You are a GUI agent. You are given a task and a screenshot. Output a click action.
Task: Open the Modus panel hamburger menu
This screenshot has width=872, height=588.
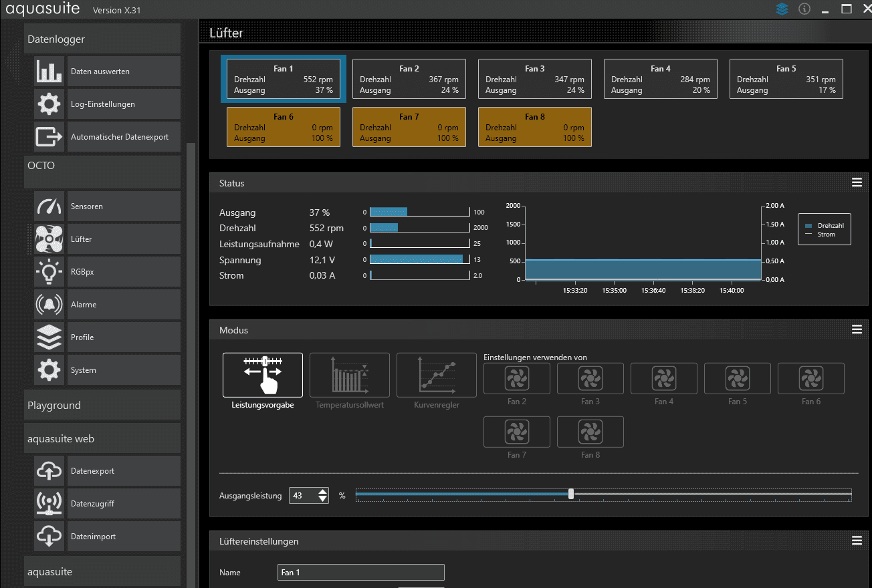[857, 329]
